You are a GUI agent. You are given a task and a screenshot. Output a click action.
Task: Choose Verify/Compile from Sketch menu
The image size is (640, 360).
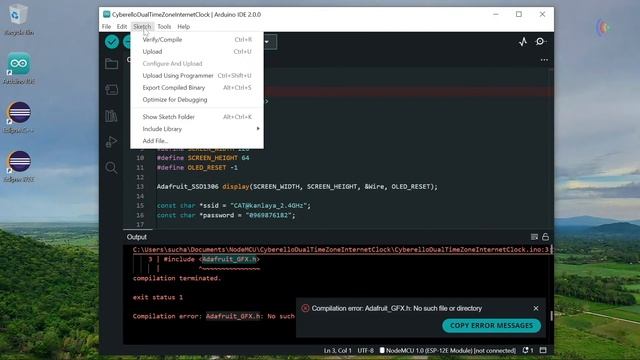(x=197, y=40)
